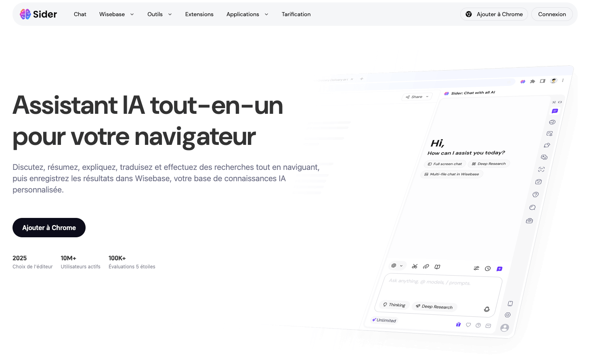Open the puzzle-piece extensions icon
The width and height of the screenshot is (589, 364).
pyautogui.click(x=532, y=81)
